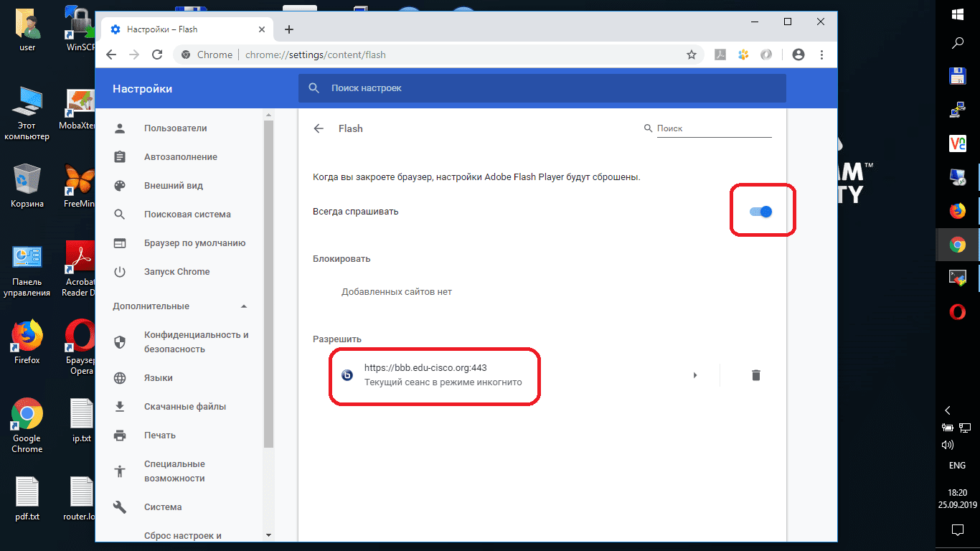The image size is (980, 551).
Task: Close the Настройки – Flash tab
Action: click(x=262, y=29)
